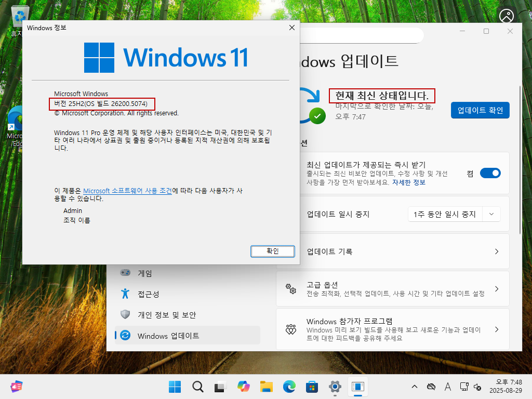Viewport: 532px width, 399px height.
Task: Click the network tray icon
Action: 464,387
